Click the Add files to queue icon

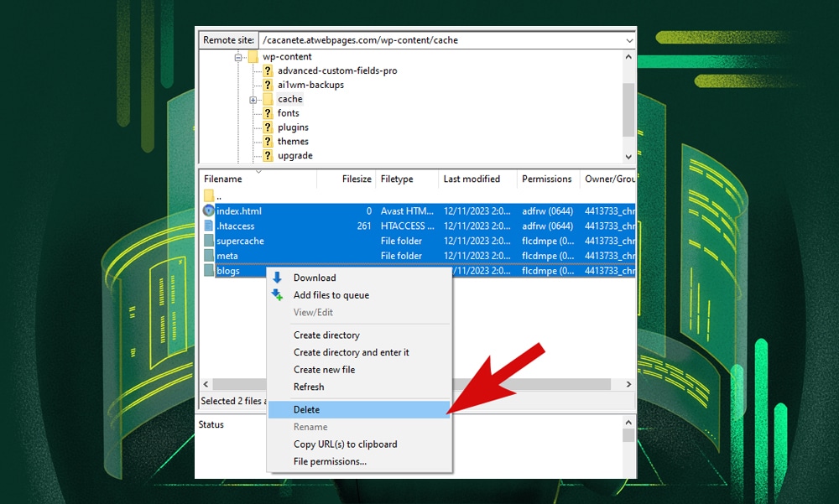coord(277,294)
